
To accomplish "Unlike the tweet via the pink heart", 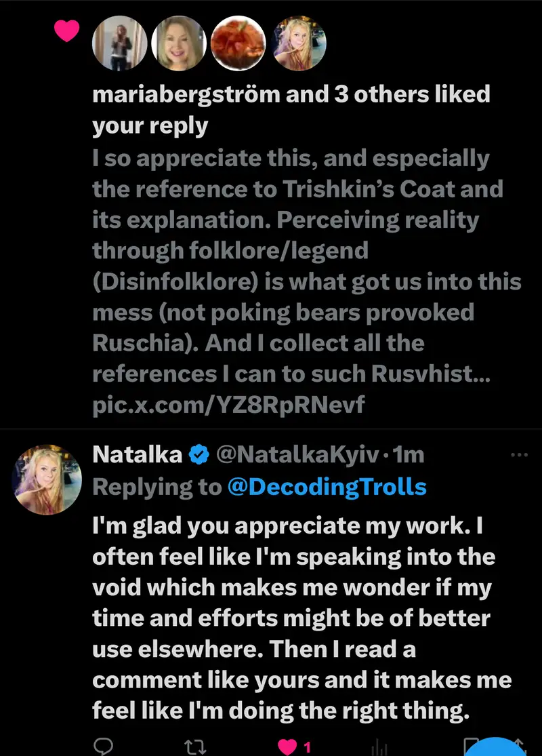I will click(x=288, y=747).
